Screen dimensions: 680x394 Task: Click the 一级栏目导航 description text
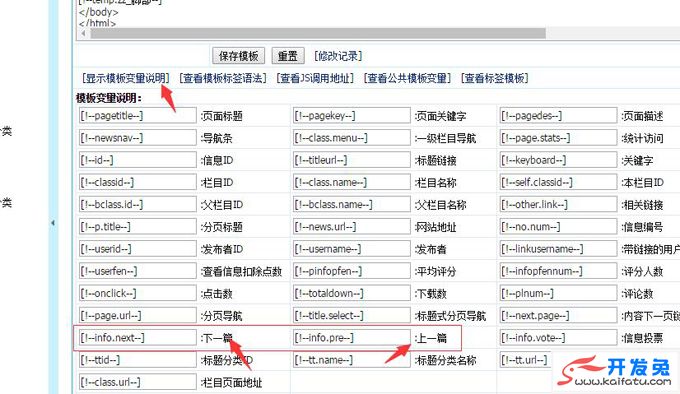pyautogui.click(x=445, y=138)
